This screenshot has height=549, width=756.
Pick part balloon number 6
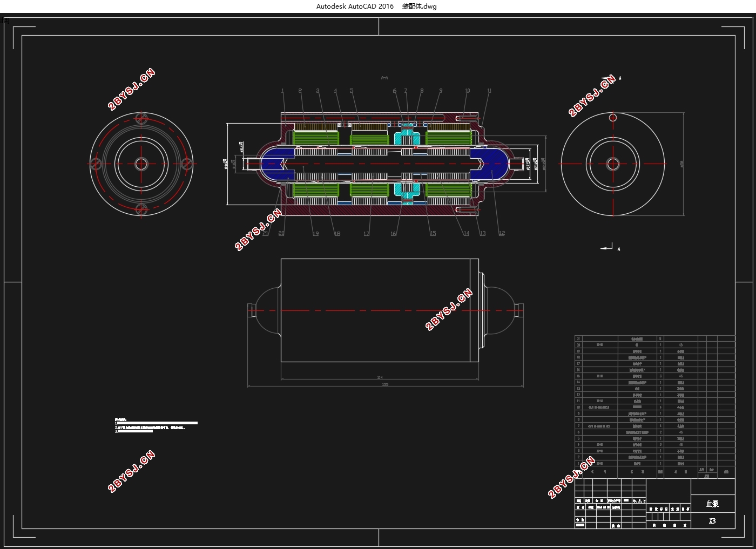coord(395,91)
